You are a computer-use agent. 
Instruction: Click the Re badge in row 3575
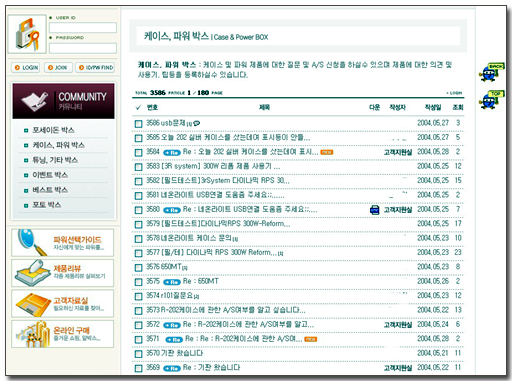click(x=172, y=282)
